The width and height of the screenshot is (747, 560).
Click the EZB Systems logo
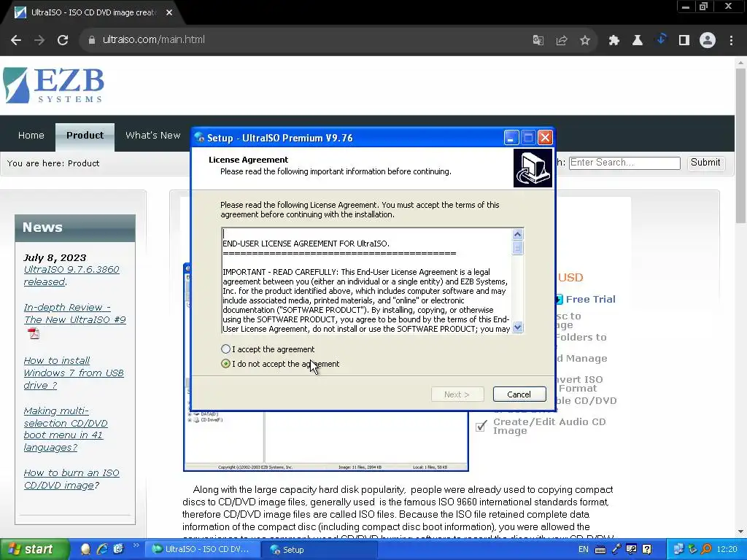tap(53, 85)
